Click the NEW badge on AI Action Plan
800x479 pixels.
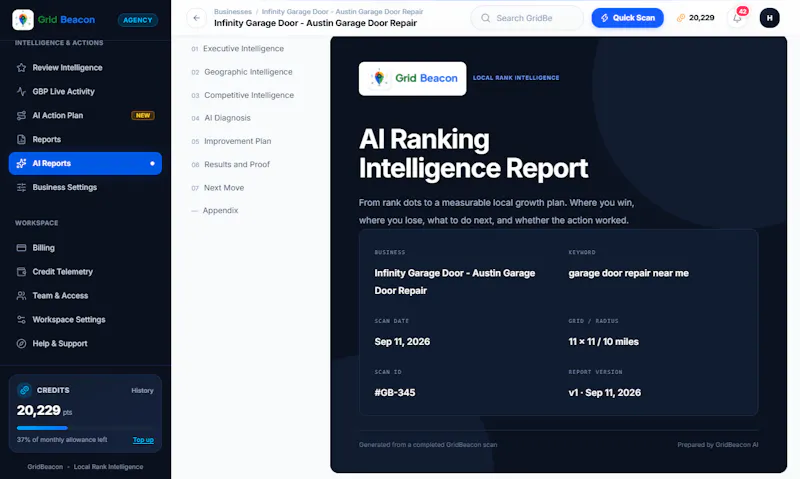[x=143, y=115]
